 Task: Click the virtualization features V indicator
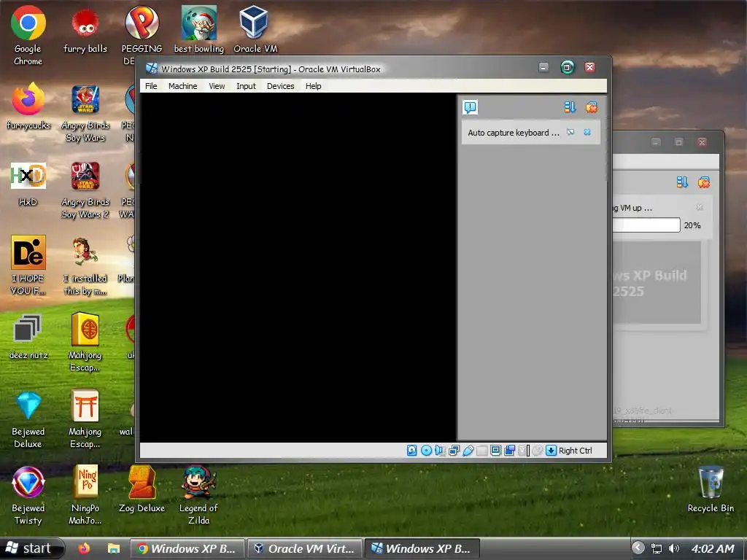point(524,450)
